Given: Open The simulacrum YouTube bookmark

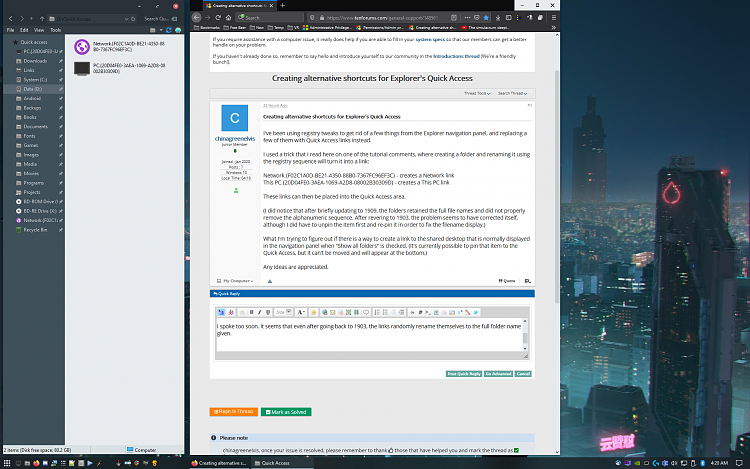Looking at the screenshot, I should tap(485, 28).
